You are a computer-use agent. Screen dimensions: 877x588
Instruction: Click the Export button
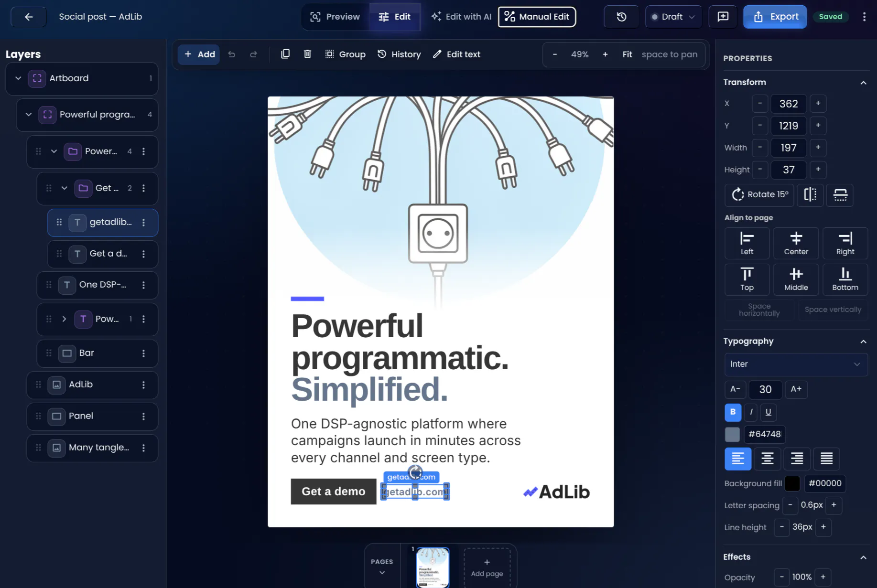(775, 17)
